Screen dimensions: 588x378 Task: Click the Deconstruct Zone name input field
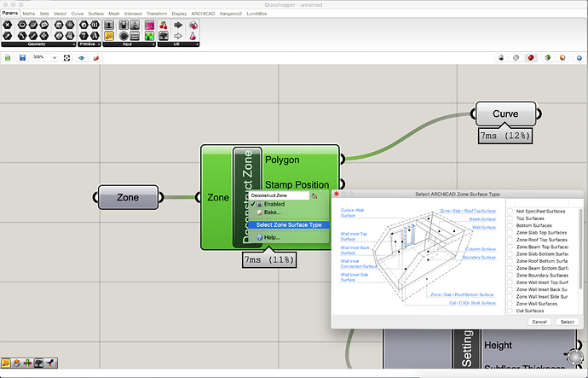coord(280,195)
